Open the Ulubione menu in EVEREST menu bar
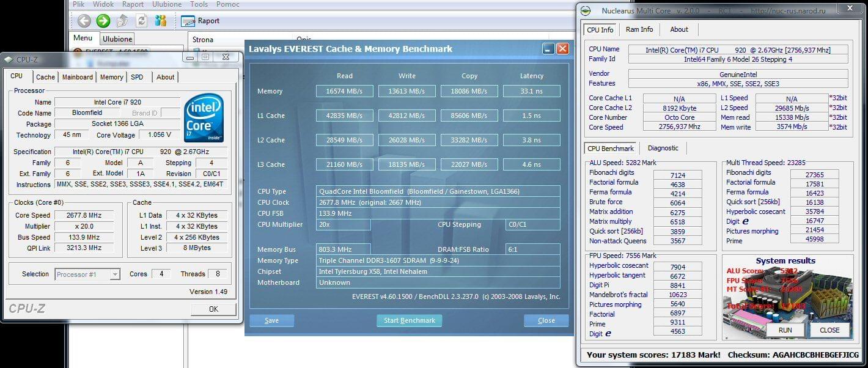 click(x=167, y=4)
